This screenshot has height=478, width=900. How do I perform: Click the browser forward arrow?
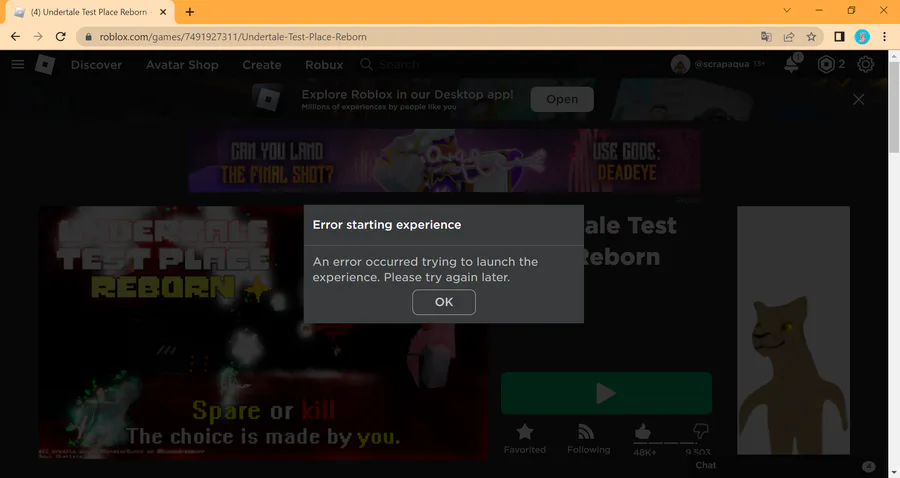(38, 37)
